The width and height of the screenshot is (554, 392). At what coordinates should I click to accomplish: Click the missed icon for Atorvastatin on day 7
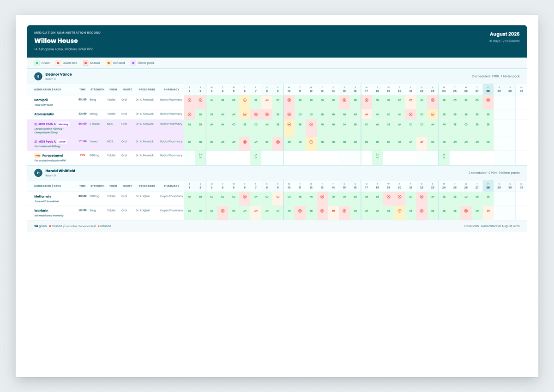(256, 114)
